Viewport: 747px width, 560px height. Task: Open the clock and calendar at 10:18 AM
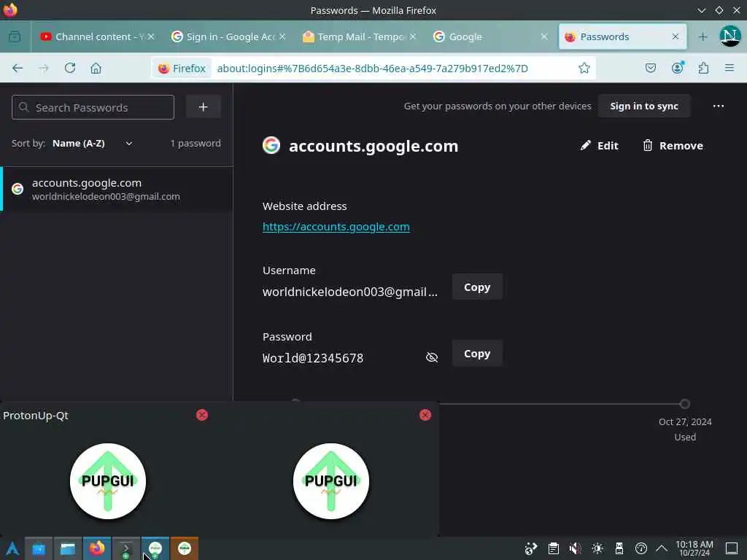[694, 548]
